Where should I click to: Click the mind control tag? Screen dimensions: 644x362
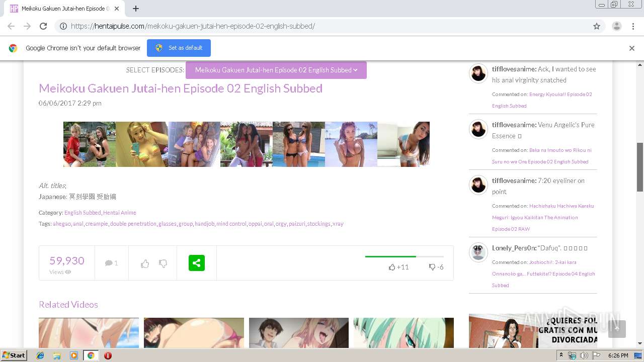(x=231, y=224)
